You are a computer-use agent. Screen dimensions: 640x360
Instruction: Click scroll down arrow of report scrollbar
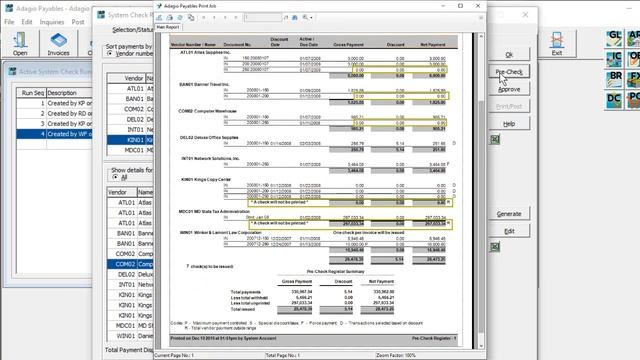[x=481, y=346]
